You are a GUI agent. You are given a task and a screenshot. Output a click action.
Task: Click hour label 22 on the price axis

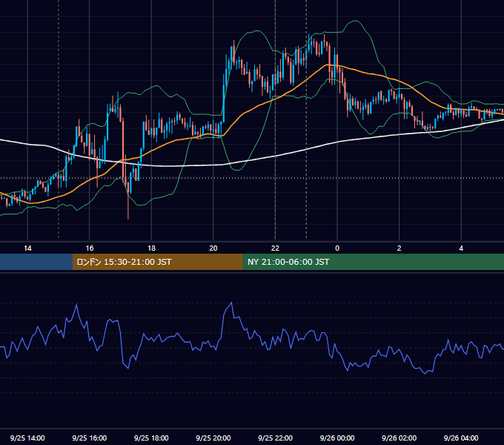click(275, 248)
